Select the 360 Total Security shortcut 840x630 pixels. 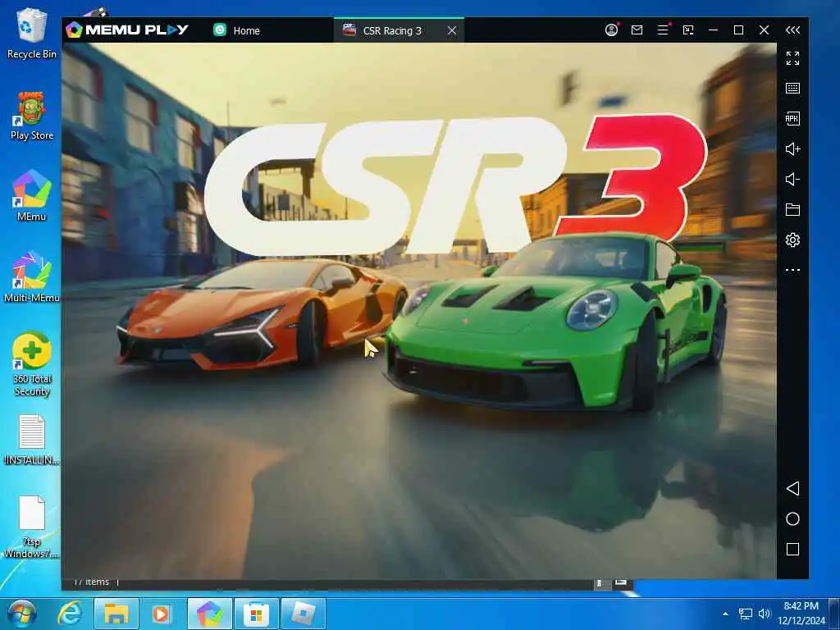[32, 364]
